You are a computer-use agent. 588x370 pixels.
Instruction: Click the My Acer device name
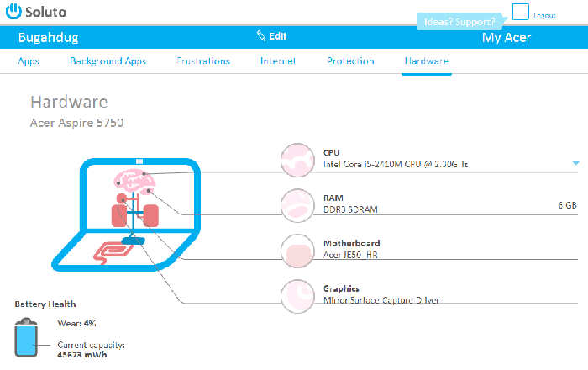[506, 37]
